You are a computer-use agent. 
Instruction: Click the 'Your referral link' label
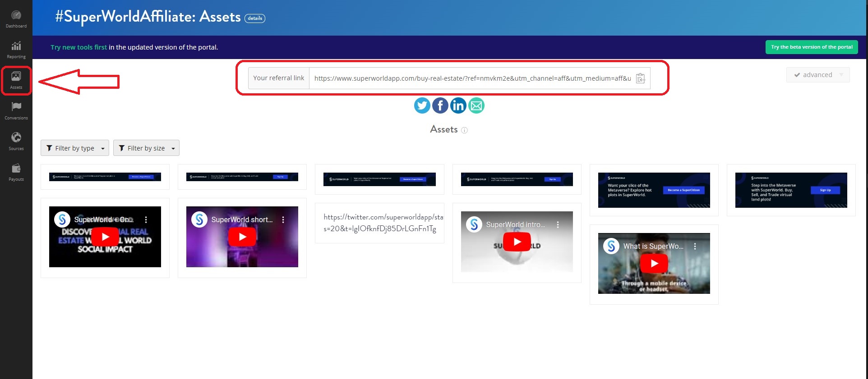[x=279, y=78]
